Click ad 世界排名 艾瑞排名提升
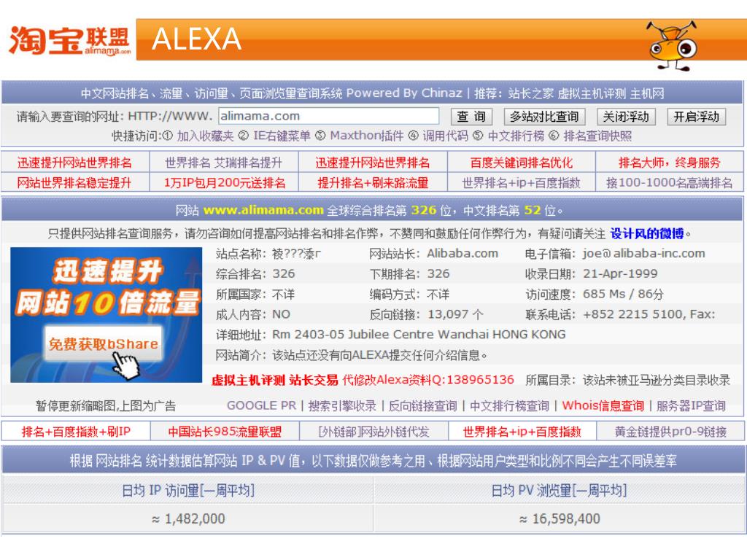 point(223,163)
